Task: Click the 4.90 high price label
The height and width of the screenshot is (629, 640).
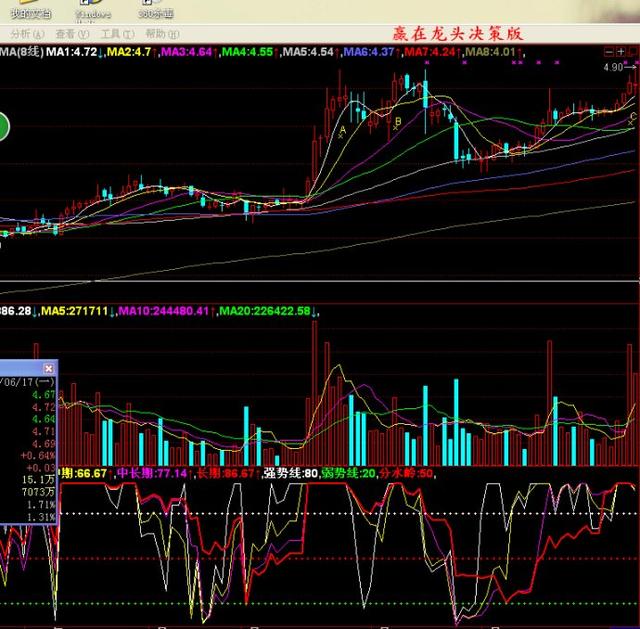Action: pyautogui.click(x=613, y=67)
